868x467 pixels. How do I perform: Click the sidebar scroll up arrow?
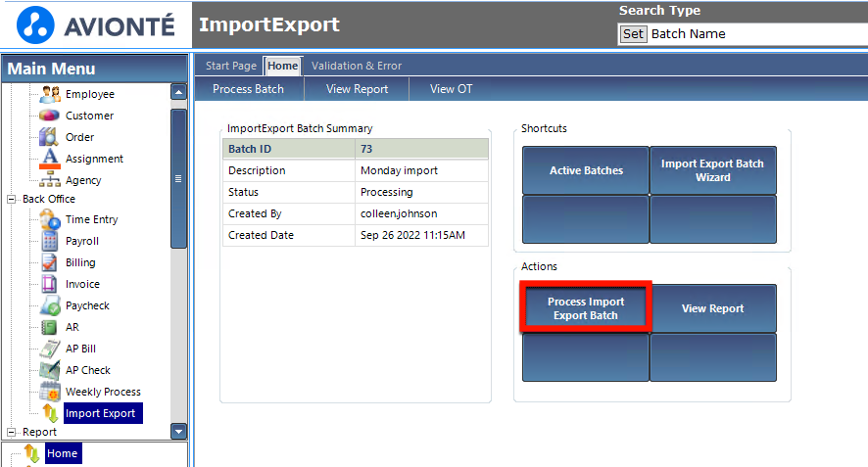click(x=179, y=92)
